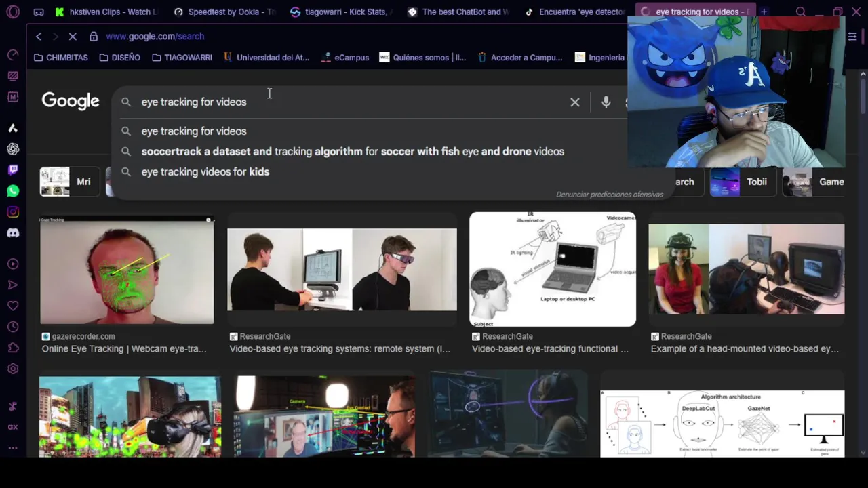Switch to Encuentra eye detector TikTok tab

pos(575,12)
